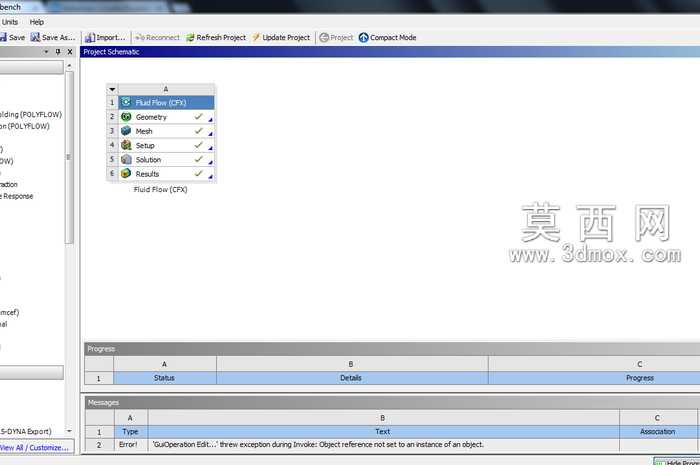Click the Update Project button text
This screenshot has height=465, width=700.
[x=286, y=37]
